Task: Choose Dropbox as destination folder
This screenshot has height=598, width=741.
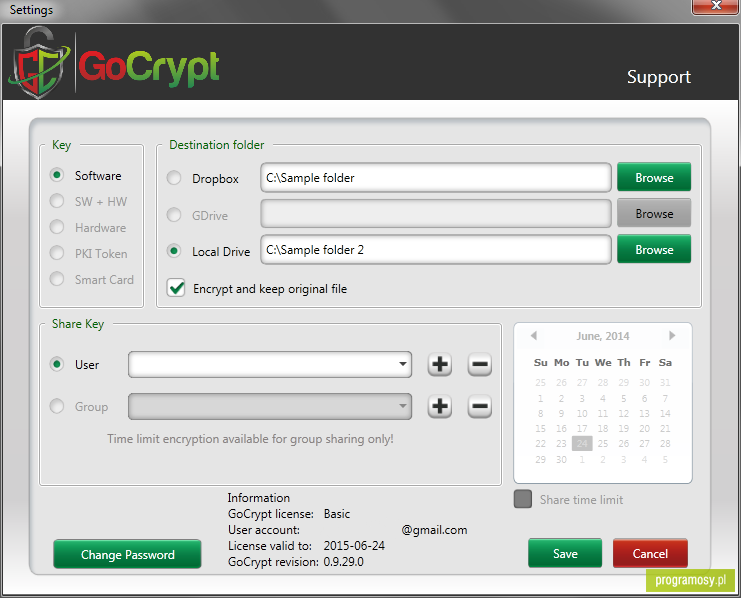Action: (x=174, y=178)
